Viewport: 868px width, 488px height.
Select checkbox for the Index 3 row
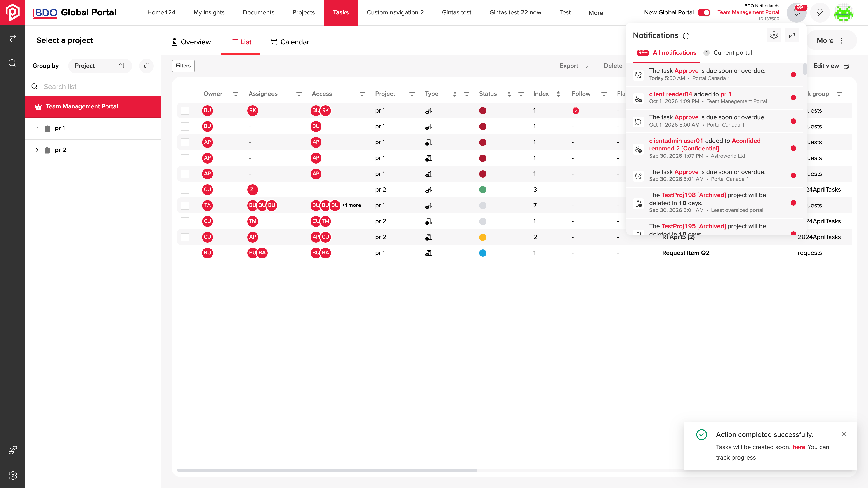point(185,190)
